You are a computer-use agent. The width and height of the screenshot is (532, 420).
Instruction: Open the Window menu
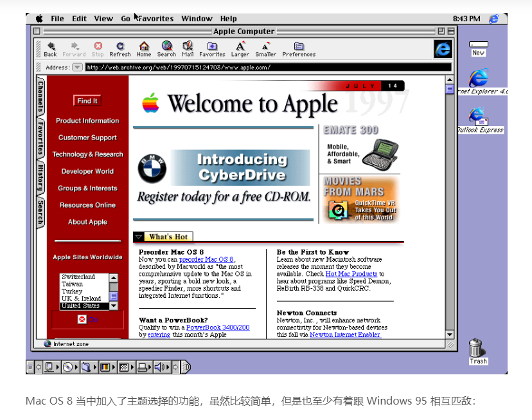(197, 19)
